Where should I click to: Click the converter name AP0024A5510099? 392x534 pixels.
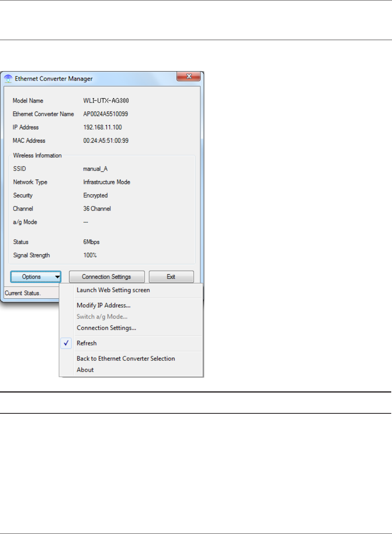pyautogui.click(x=106, y=114)
